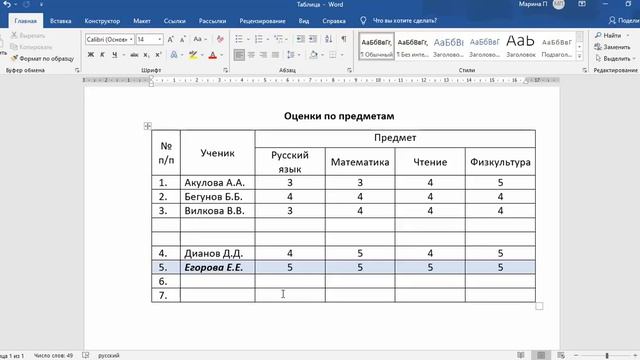Click the Егорова Е.Е. cell
Image resolution: width=640 pixels, height=360 pixels.
(218, 268)
